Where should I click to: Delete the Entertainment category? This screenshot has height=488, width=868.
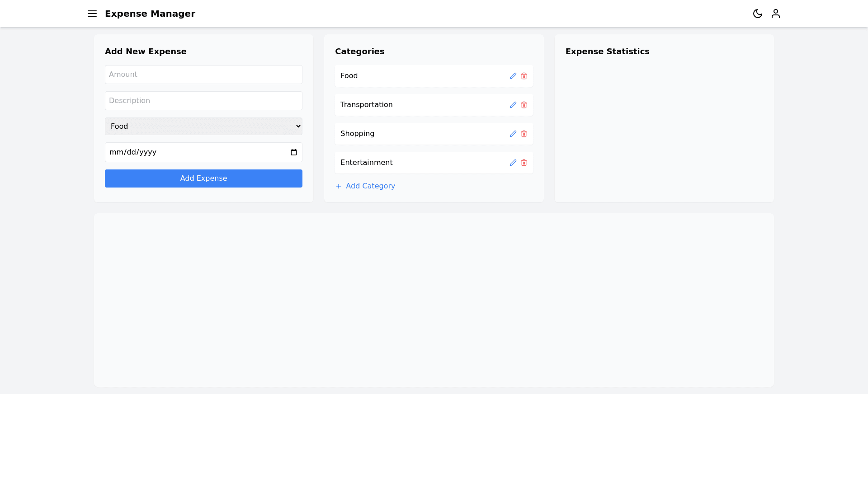(524, 163)
